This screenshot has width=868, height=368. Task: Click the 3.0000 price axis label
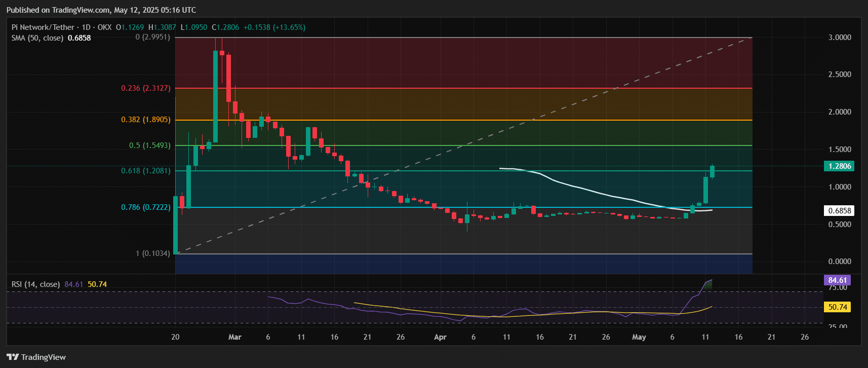click(840, 38)
